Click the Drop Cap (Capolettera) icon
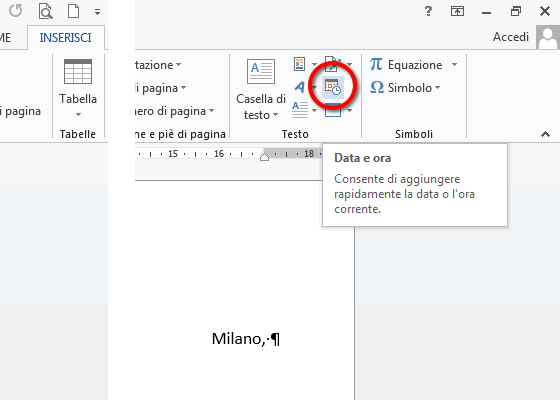Screen dimensions: 560x400 (300, 110)
